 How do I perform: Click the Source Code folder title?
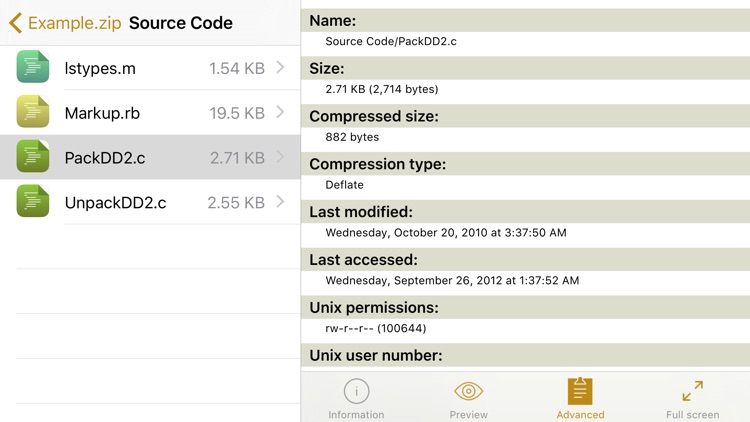(x=181, y=23)
